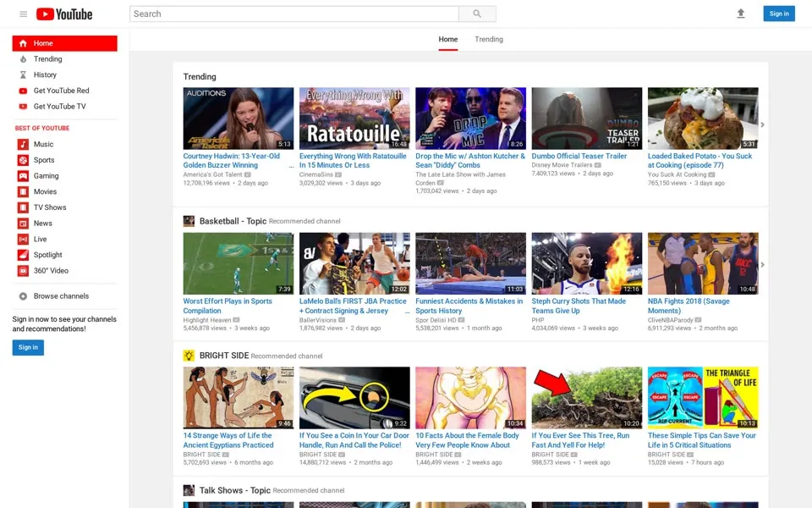Click the History hourglass icon

coord(23,75)
